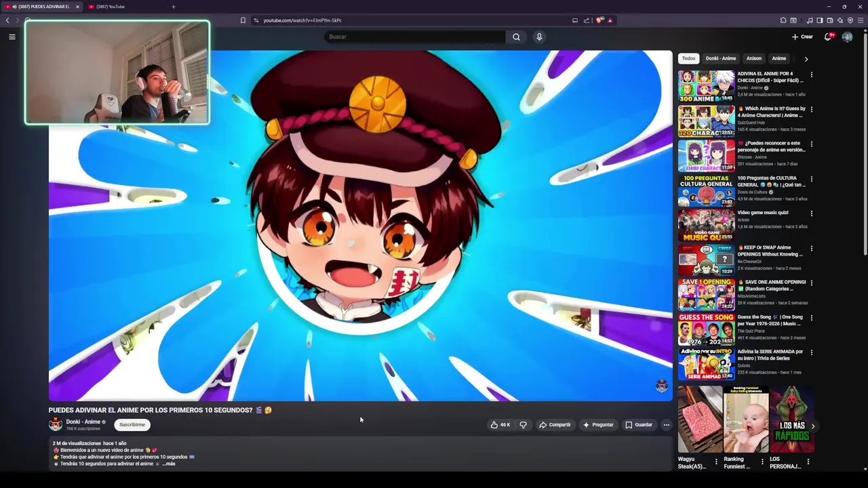Bookmark this page with the bookmark icon

[243, 20]
